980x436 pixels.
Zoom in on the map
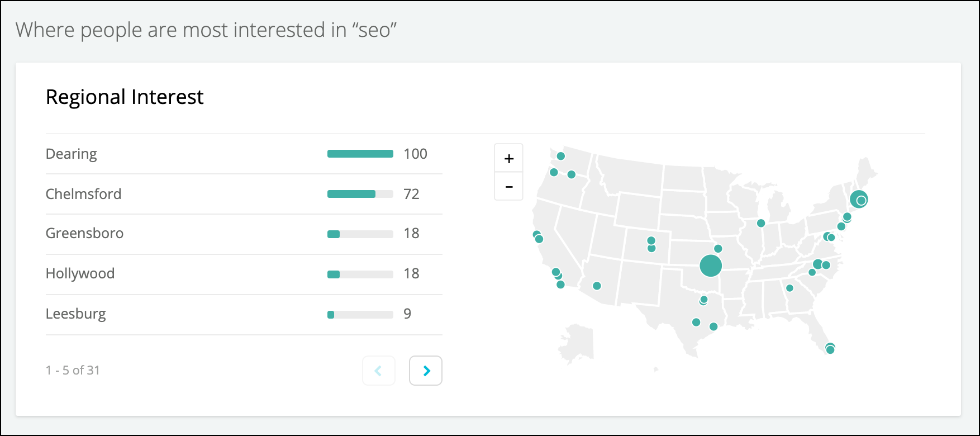(x=508, y=159)
